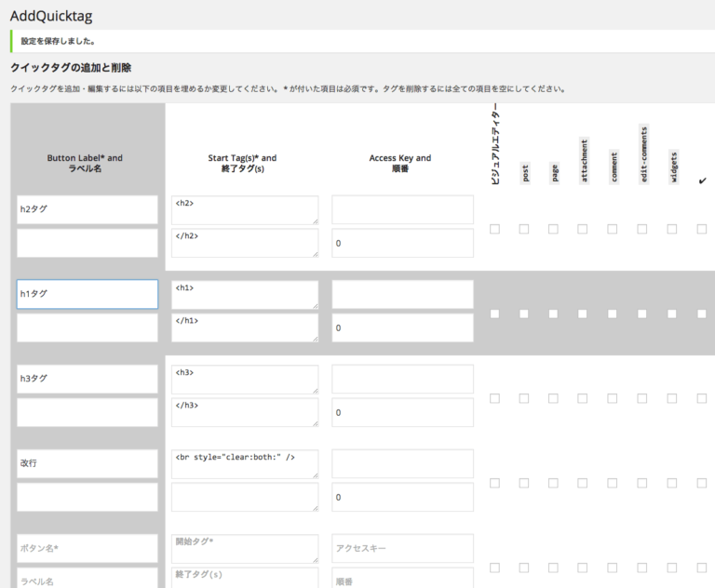Image resolution: width=715 pixels, height=588 pixels.
Task: Click the Button Label* and ラベル名 header
Action: pos(85,163)
